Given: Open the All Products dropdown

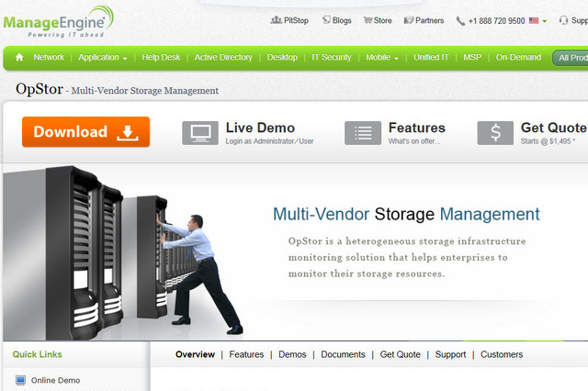Looking at the screenshot, I should [571, 58].
